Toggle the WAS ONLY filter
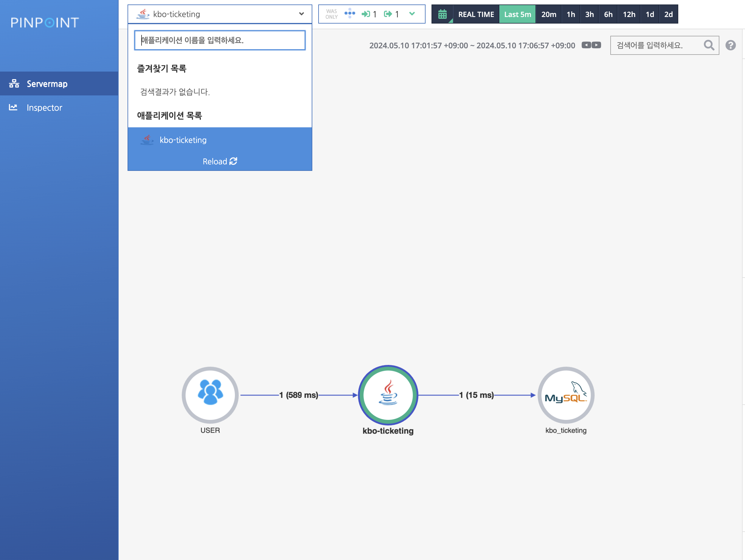 (x=331, y=14)
